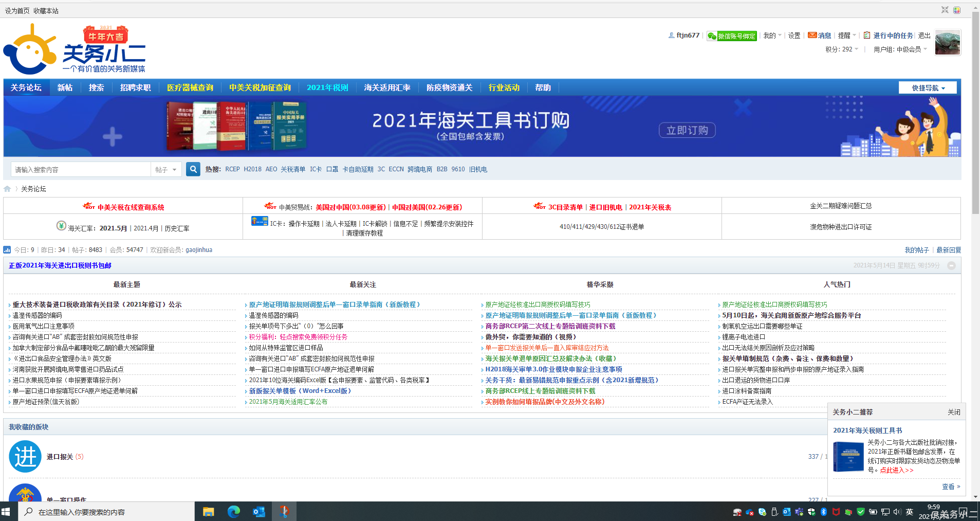Click the yuan coin icon beside 海关汇率
980x521 pixels.
(x=61, y=225)
